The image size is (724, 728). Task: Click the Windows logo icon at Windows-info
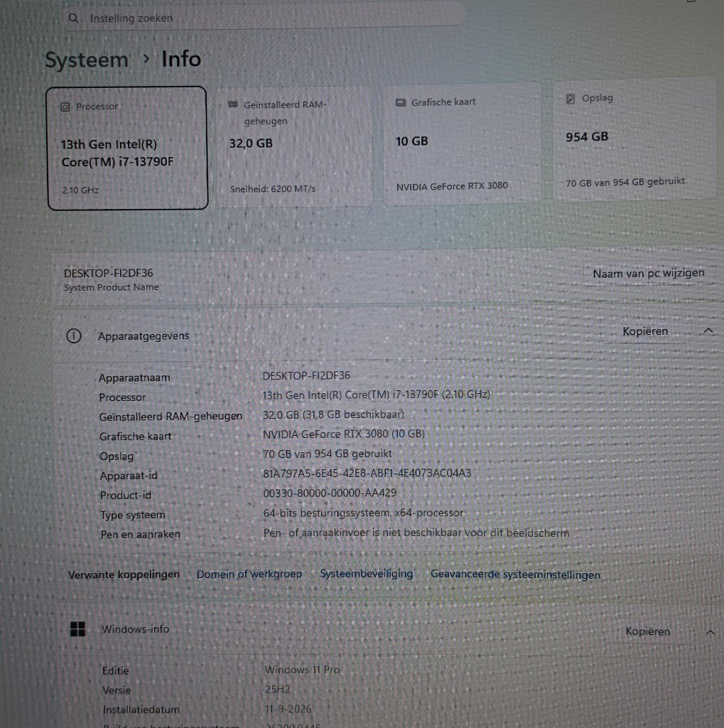77,629
